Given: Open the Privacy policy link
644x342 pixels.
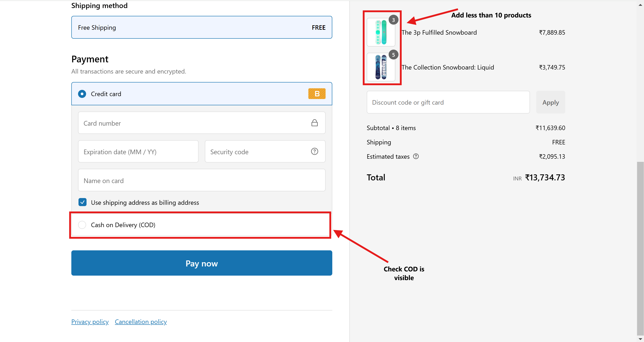Looking at the screenshot, I should coord(90,321).
